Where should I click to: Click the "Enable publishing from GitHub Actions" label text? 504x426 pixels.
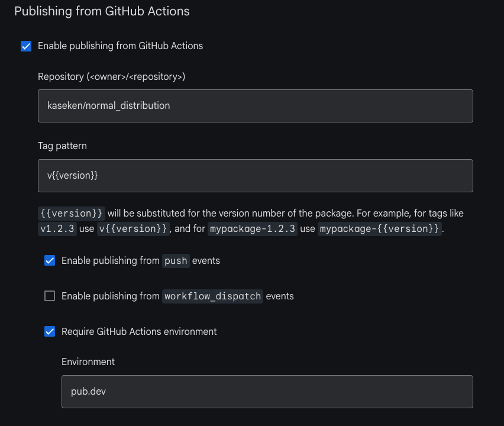(x=120, y=46)
